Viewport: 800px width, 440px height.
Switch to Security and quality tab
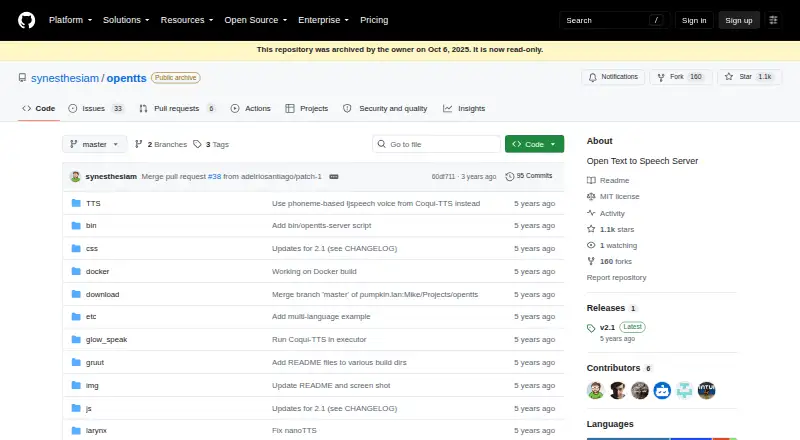point(385,109)
